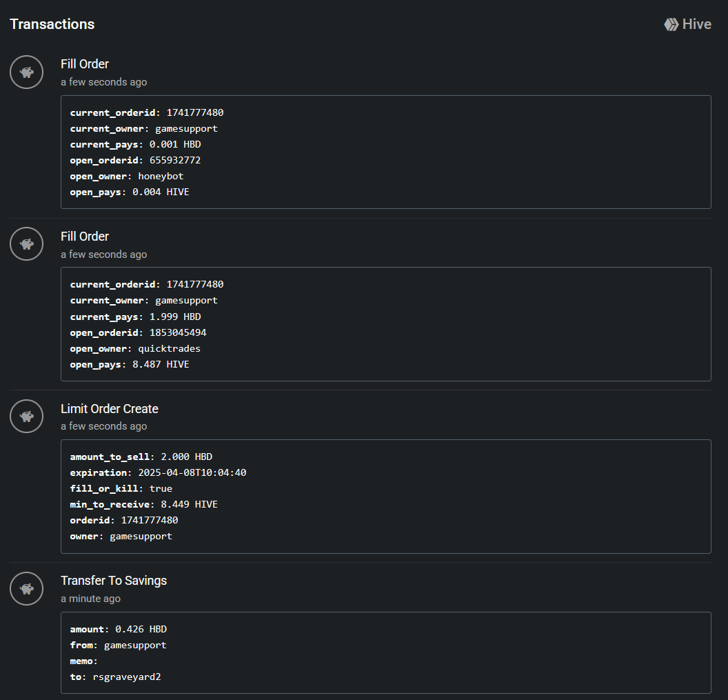Select amount value 0.426 HBD
This screenshot has width=728, height=700.
pos(141,630)
